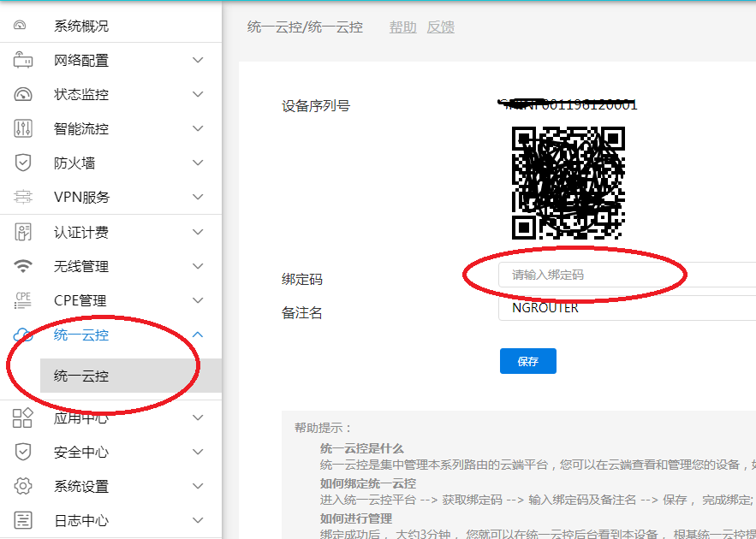This screenshot has width=756, height=539.
Task: Click the blue 保存 button
Action: (x=527, y=361)
